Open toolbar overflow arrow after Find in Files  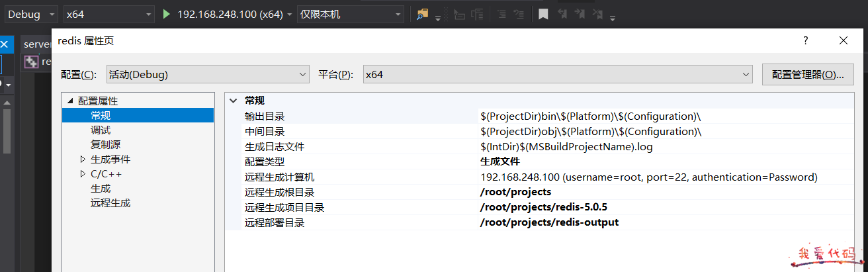click(x=438, y=18)
